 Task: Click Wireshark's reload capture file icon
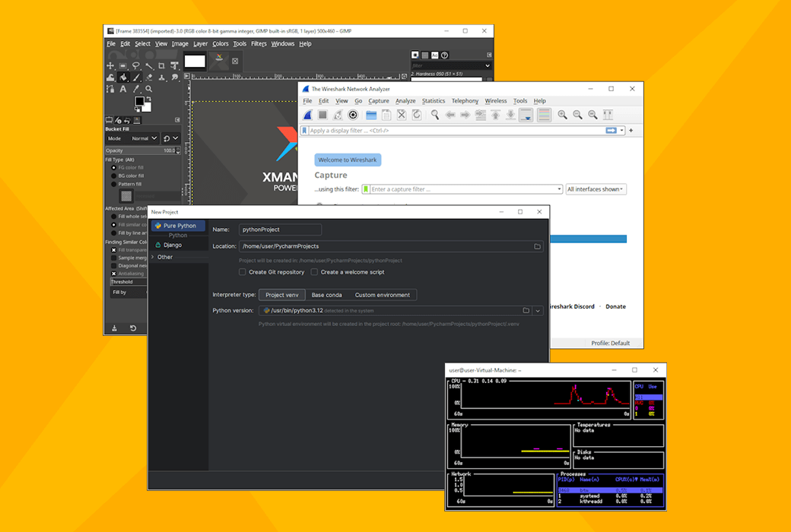point(417,115)
